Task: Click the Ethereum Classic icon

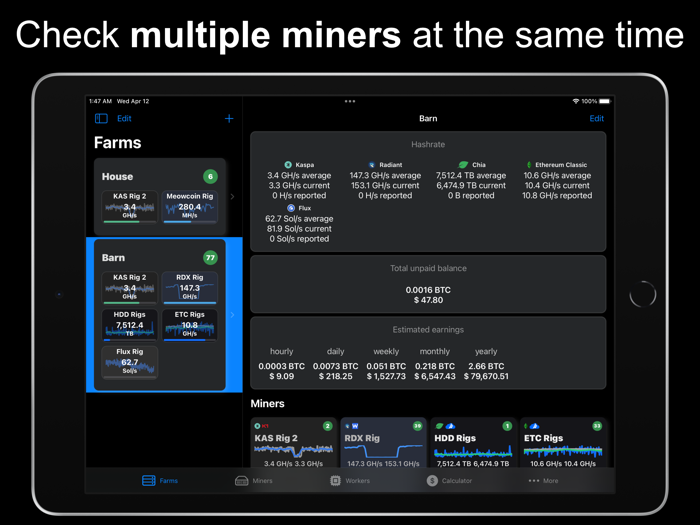Action: 529,165
